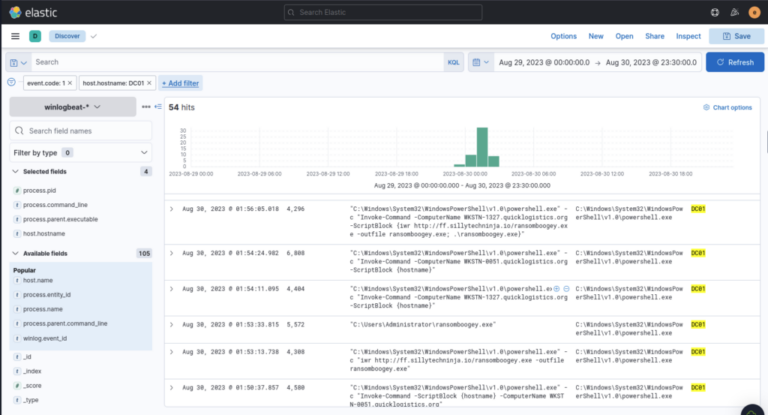Collapse the field sidebar with arrow icon
Viewport: 768px width, 415px height.
click(x=157, y=106)
